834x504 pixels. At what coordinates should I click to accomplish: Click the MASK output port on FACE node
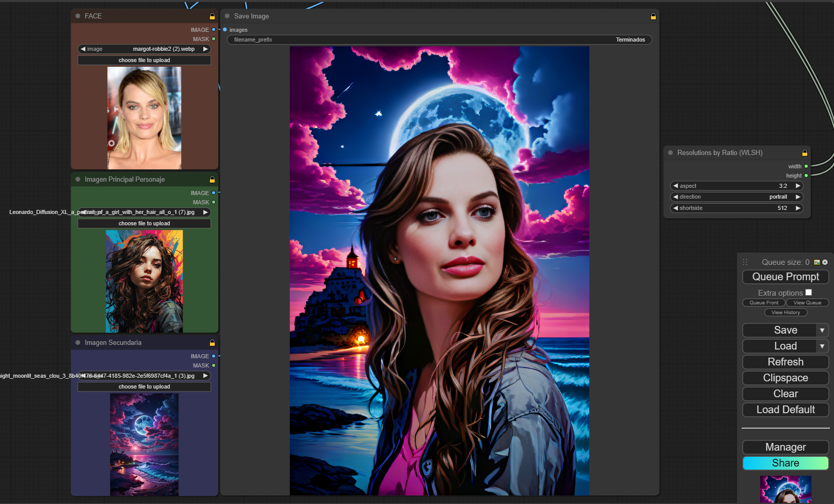click(214, 39)
